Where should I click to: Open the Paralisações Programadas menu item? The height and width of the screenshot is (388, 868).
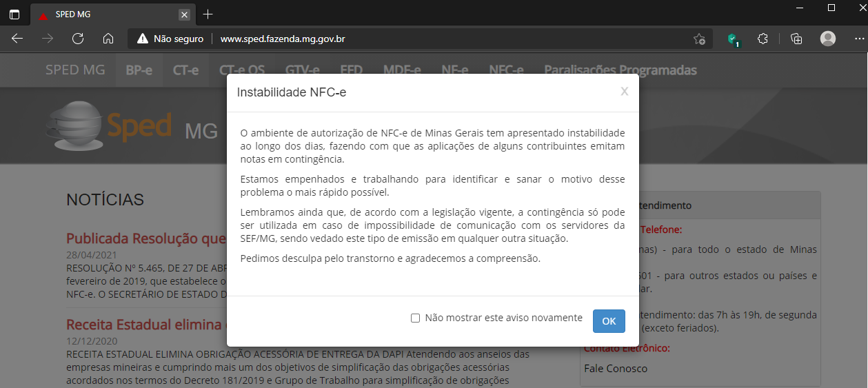tap(620, 70)
